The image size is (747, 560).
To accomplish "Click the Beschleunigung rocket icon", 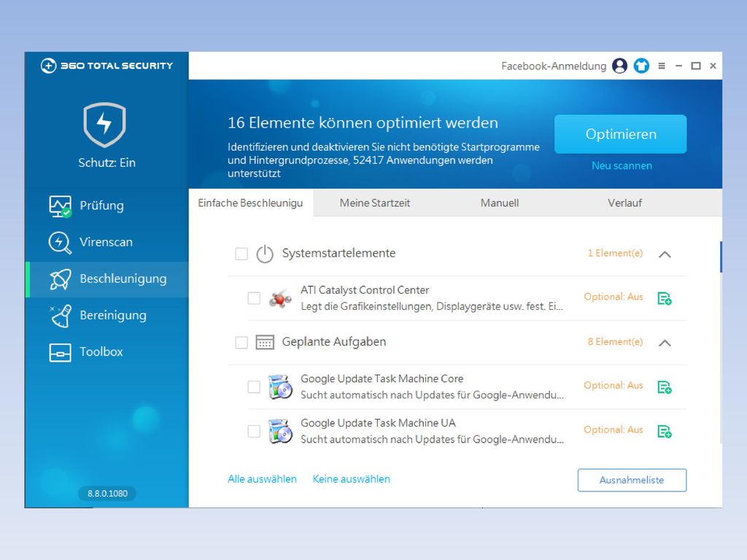I will pyautogui.click(x=60, y=279).
